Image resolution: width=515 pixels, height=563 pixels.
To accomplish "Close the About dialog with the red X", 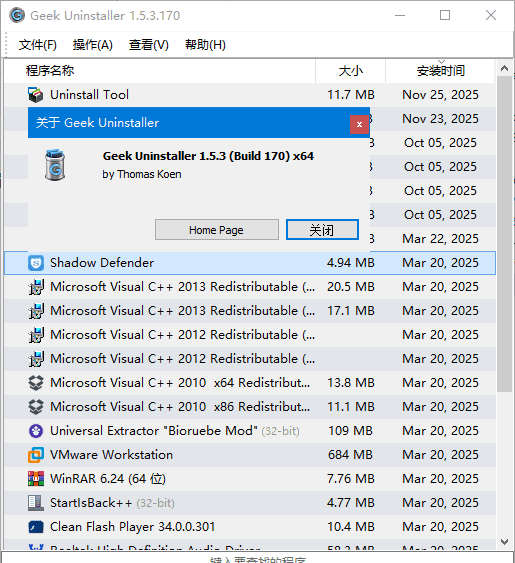I will click(359, 125).
